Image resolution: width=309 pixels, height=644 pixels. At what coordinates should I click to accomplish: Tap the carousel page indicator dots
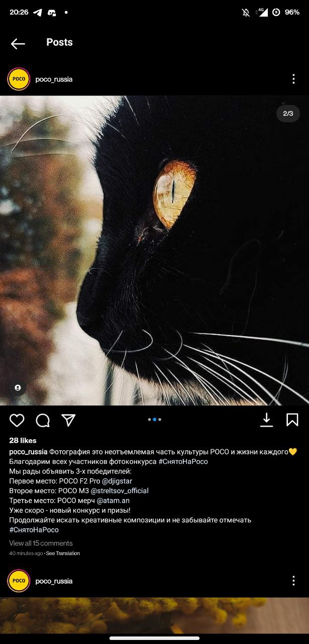coord(155,419)
